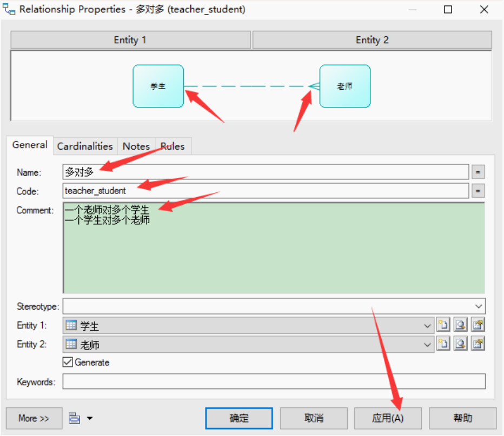This screenshot has height=436, width=504.
Task: Click the Entity 2 header button
Action: click(372, 40)
